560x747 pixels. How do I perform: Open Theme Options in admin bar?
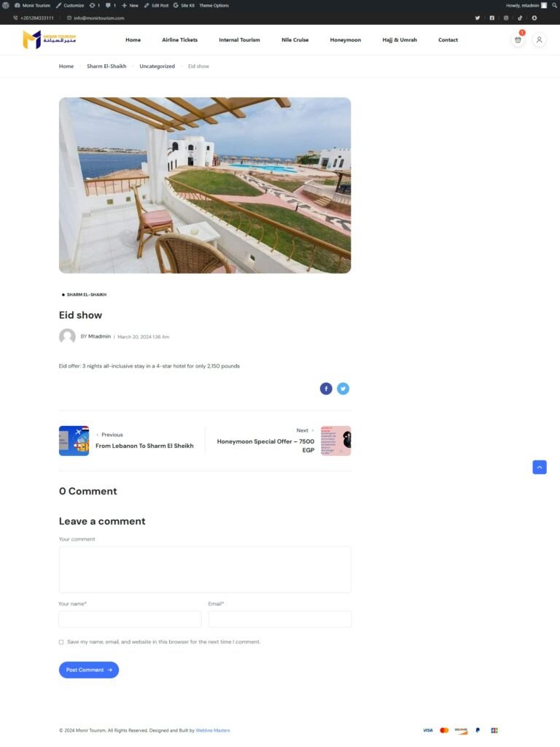214,5
